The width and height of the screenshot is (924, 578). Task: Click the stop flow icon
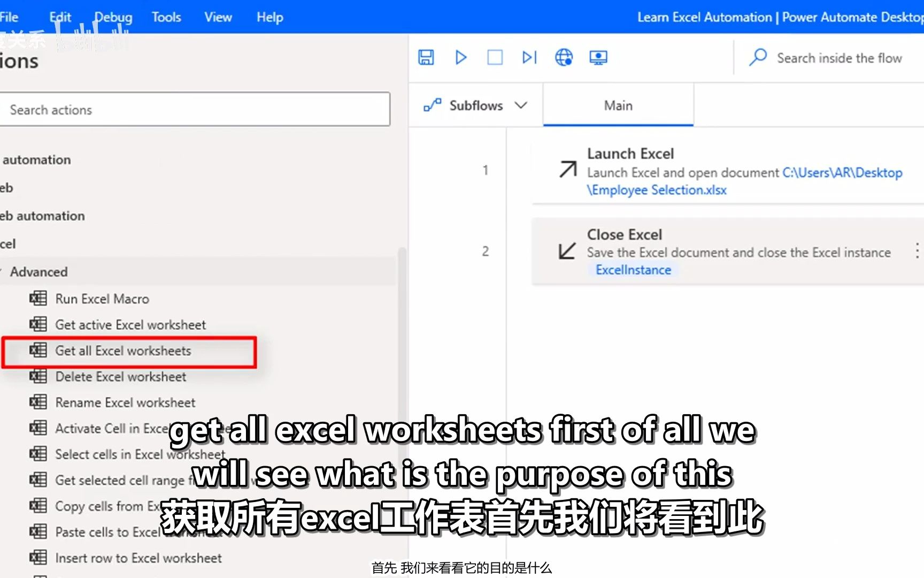(x=495, y=57)
